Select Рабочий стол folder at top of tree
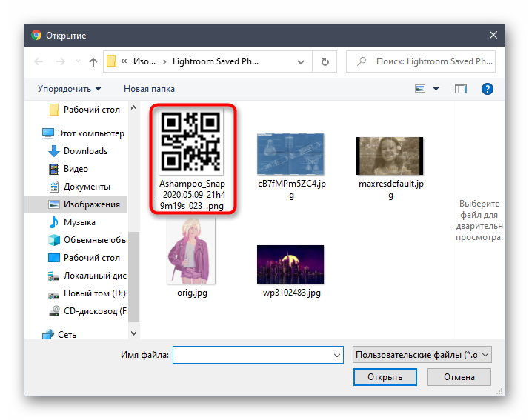The height and width of the screenshot is (420, 529). click(84, 110)
